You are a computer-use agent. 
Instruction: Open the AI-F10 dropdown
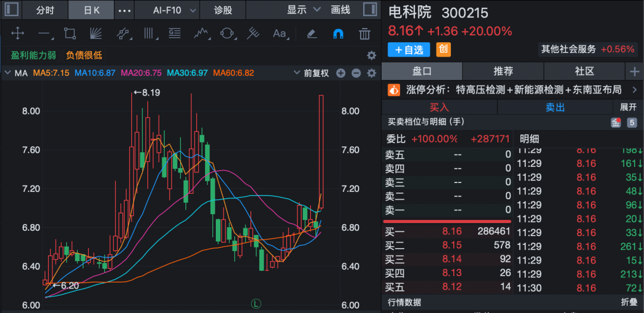(174, 10)
